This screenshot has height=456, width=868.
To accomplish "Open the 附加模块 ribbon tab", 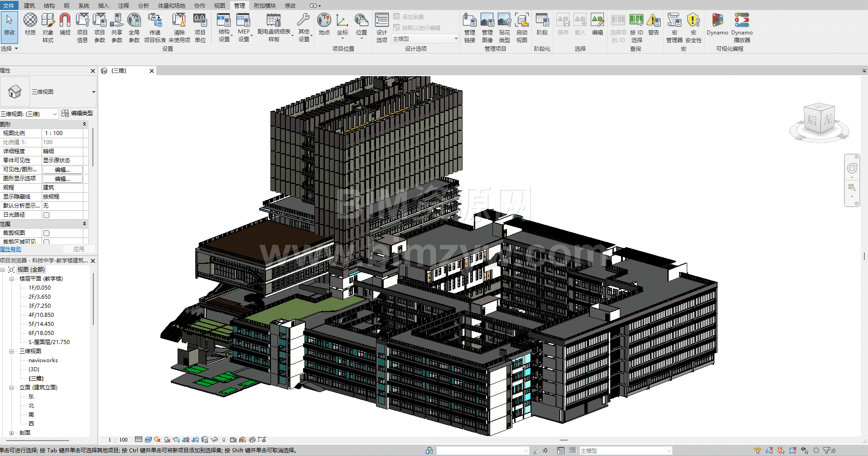I will (265, 5).
